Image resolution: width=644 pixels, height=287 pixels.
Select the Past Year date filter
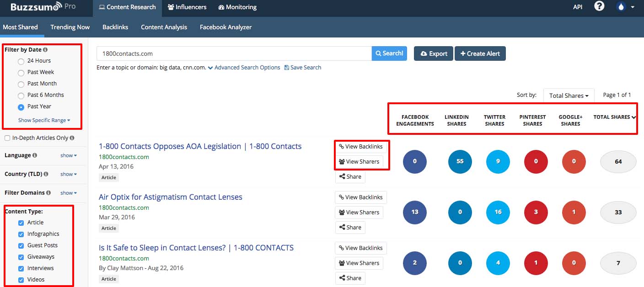click(x=21, y=107)
